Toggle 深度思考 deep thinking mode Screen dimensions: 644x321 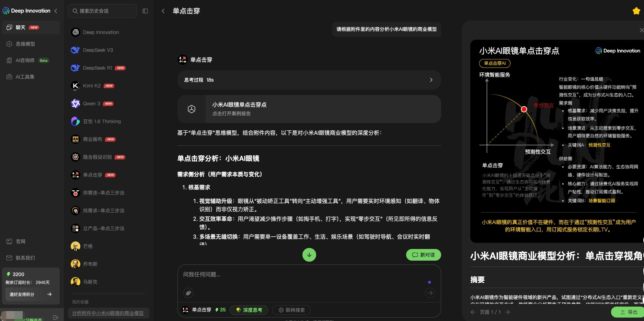pos(249,310)
